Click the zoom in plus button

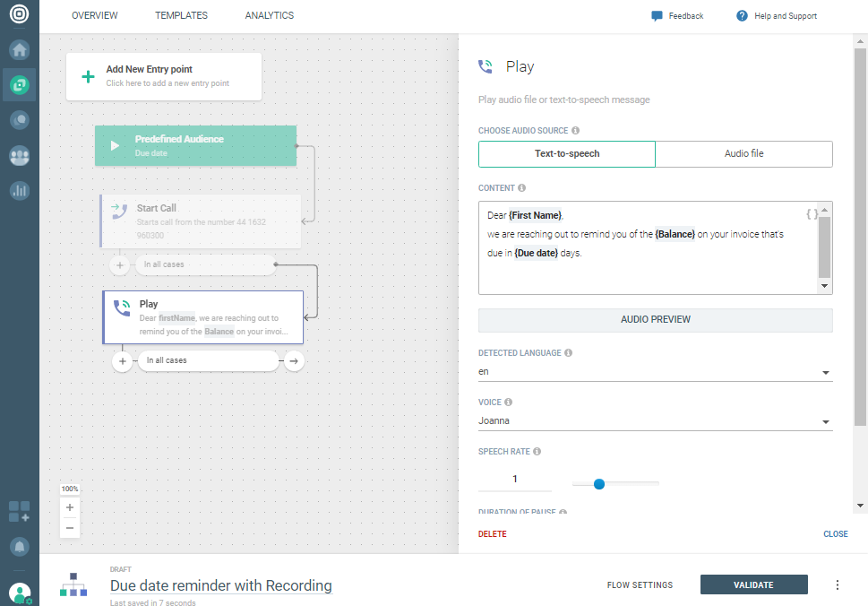pos(70,507)
